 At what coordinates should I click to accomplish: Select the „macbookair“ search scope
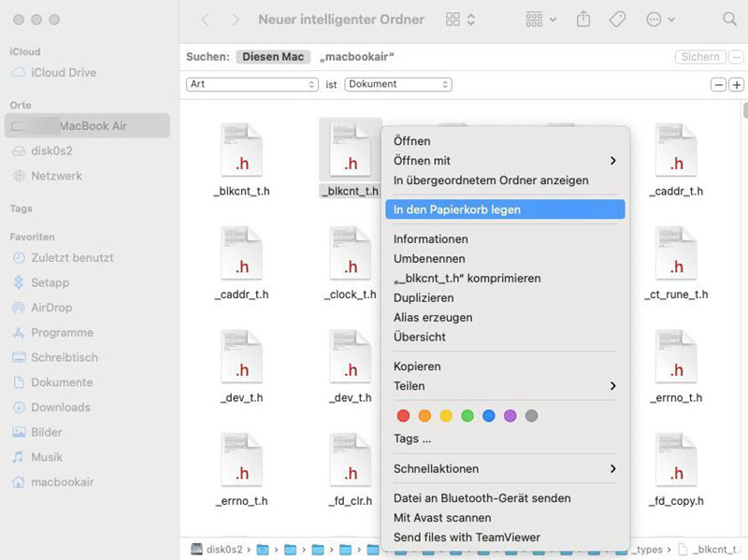click(357, 57)
